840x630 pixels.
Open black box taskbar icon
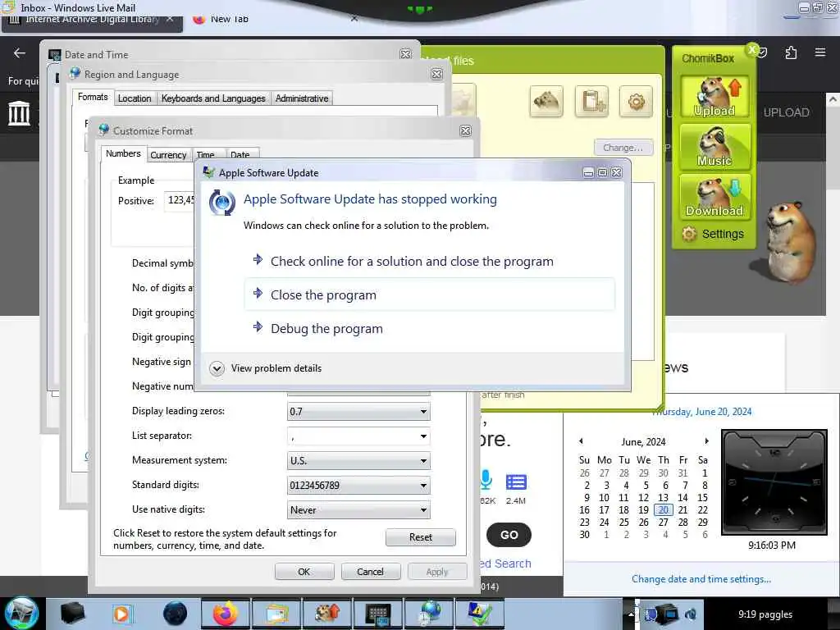tap(72, 614)
